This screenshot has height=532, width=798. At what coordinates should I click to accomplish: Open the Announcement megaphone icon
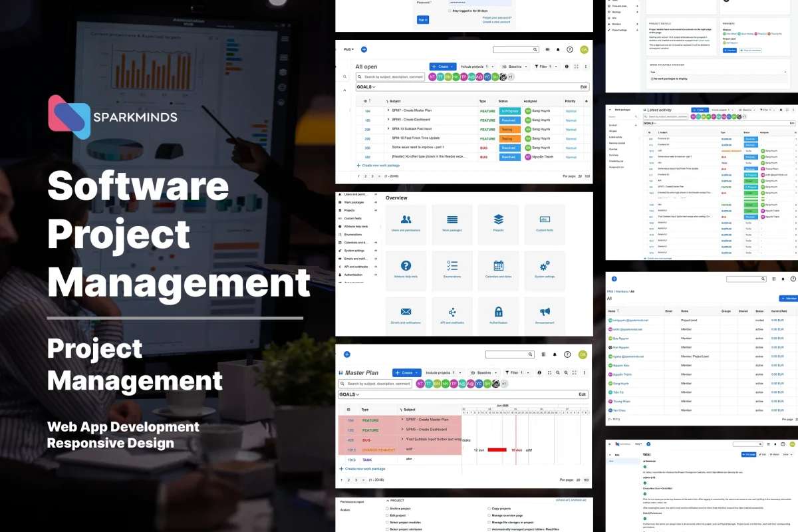point(545,312)
